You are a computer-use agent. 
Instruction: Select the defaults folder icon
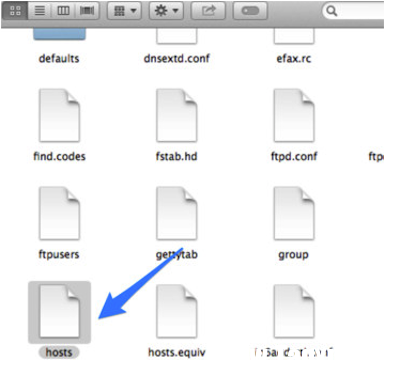[59, 34]
